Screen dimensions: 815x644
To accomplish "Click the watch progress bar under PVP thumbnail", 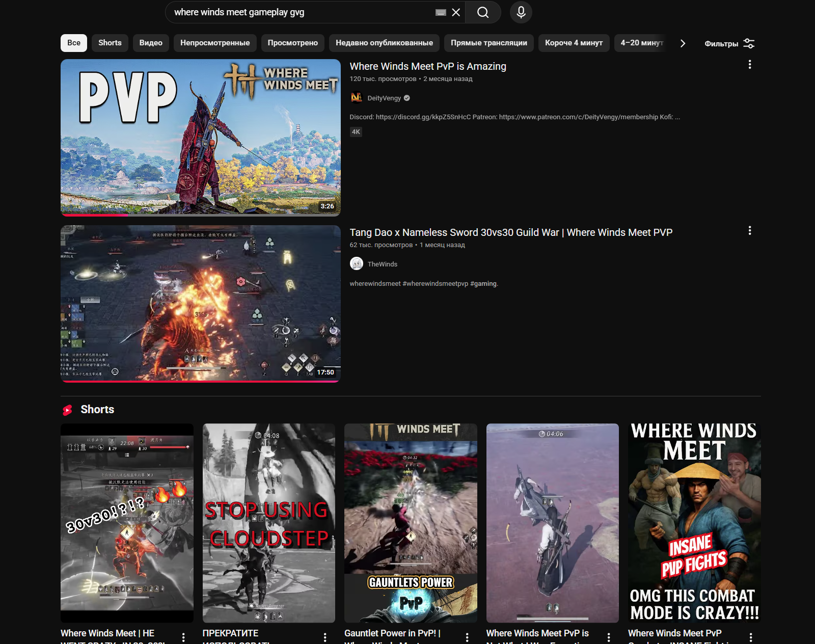I will (201, 215).
